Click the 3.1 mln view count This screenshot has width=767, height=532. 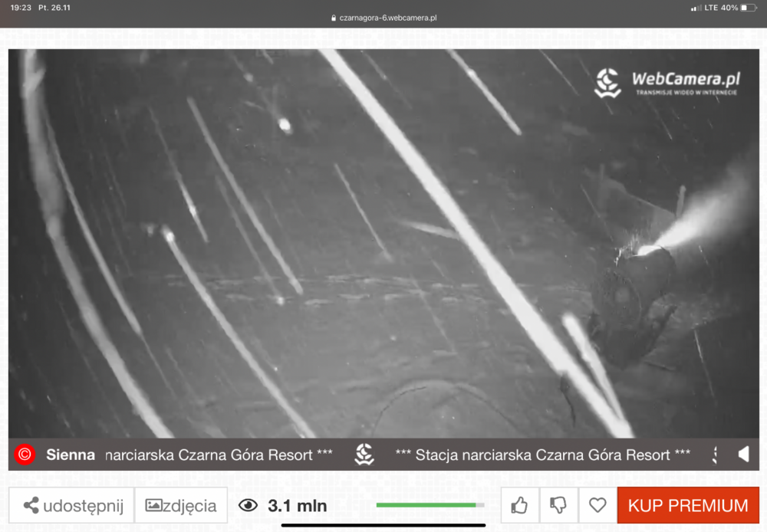point(297,506)
